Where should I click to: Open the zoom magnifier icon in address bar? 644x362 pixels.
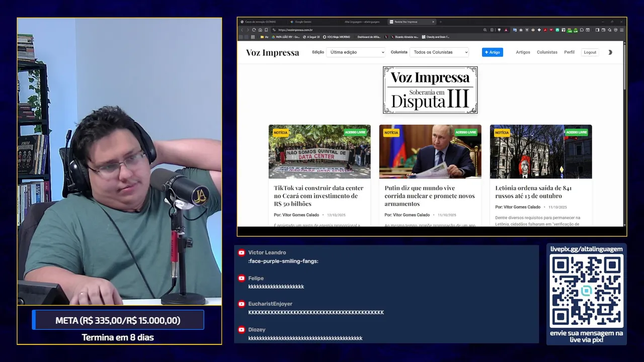point(485,30)
